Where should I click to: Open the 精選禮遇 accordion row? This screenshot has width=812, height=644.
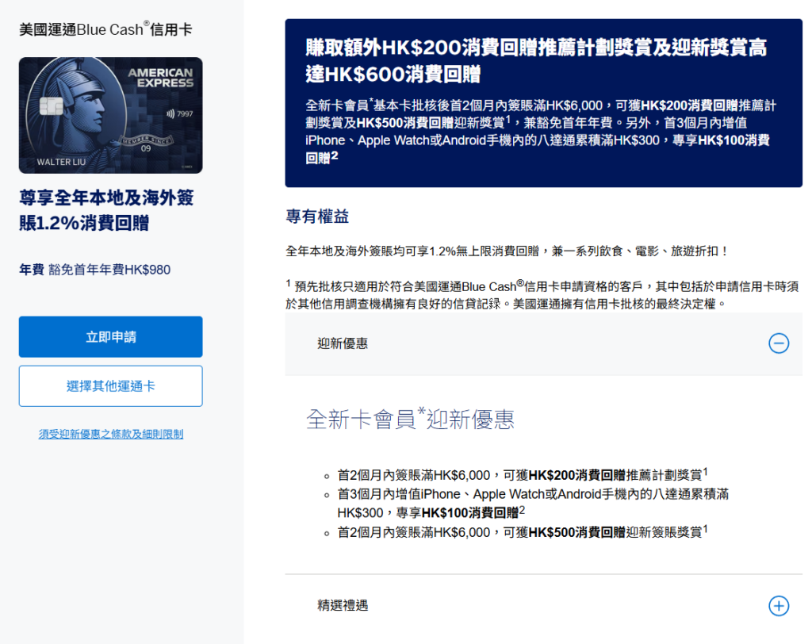coord(544,606)
